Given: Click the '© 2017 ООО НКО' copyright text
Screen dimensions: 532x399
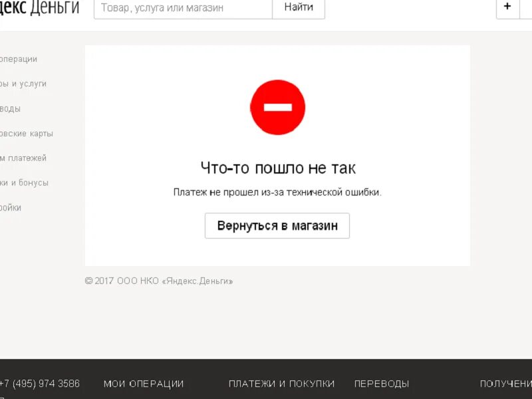Looking at the screenshot, I should (x=159, y=281).
